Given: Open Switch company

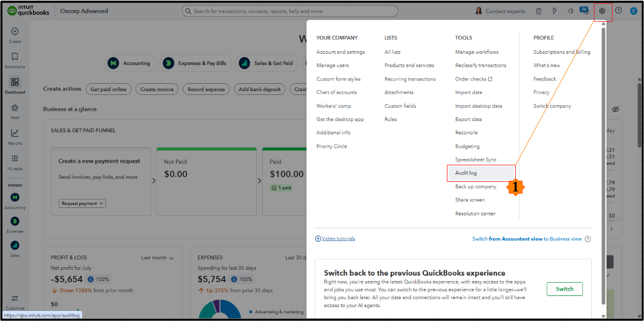Looking at the screenshot, I should (552, 106).
